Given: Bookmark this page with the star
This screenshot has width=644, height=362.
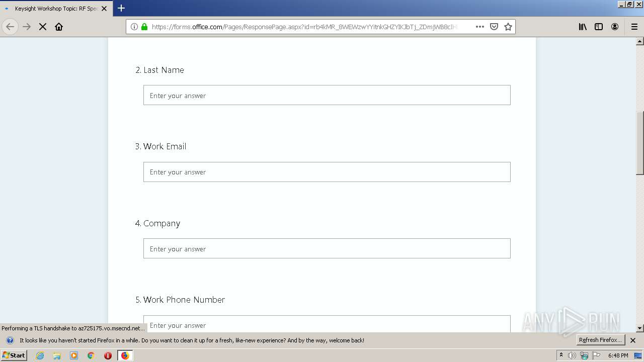Looking at the screenshot, I should point(508,27).
